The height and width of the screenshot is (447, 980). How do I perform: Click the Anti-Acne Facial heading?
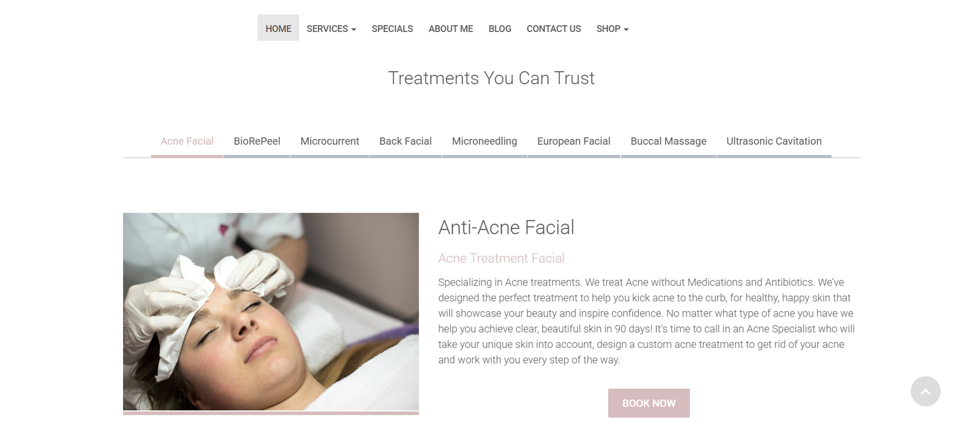pyautogui.click(x=507, y=228)
